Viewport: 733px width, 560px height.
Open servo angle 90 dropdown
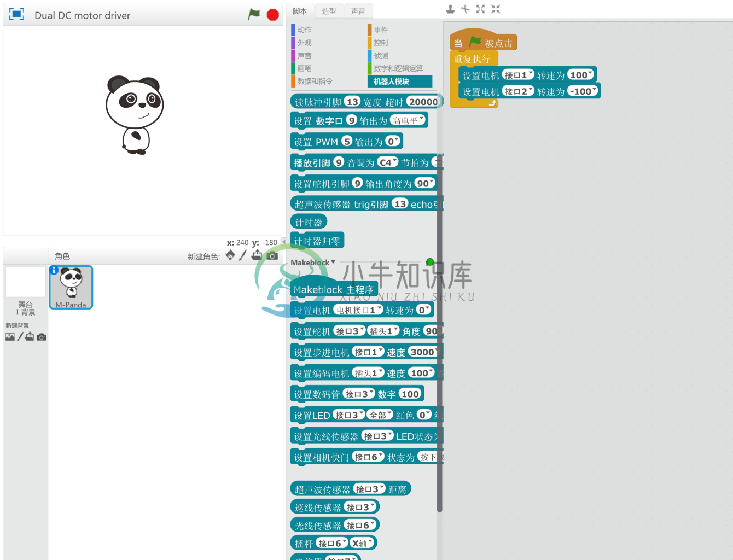pos(425,183)
